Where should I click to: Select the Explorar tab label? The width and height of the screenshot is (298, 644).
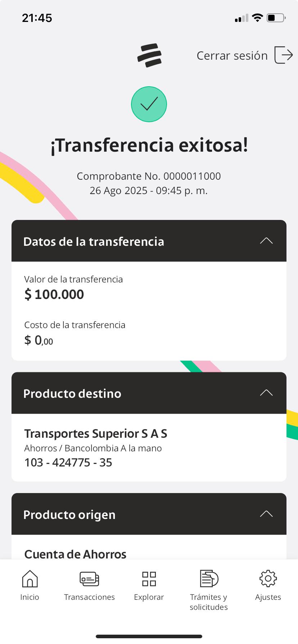pos(149,597)
